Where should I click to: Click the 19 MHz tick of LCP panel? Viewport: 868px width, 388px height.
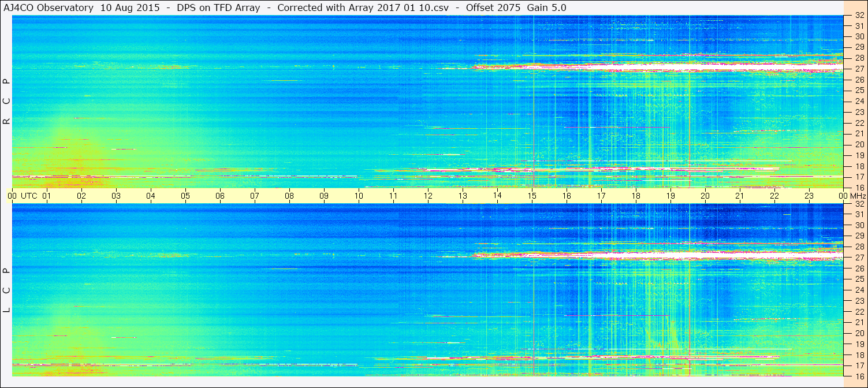point(859,344)
